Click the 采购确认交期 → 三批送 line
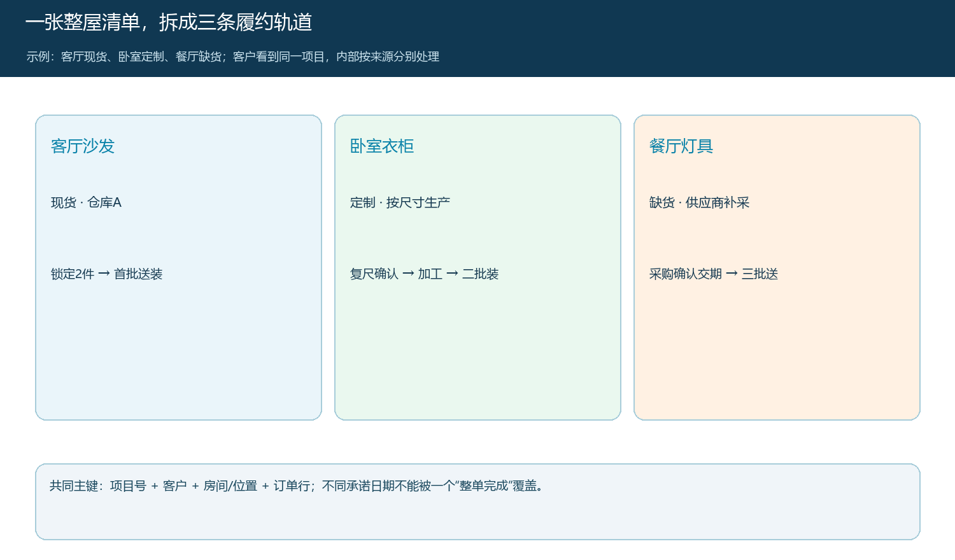The width and height of the screenshot is (955, 560). click(x=714, y=274)
